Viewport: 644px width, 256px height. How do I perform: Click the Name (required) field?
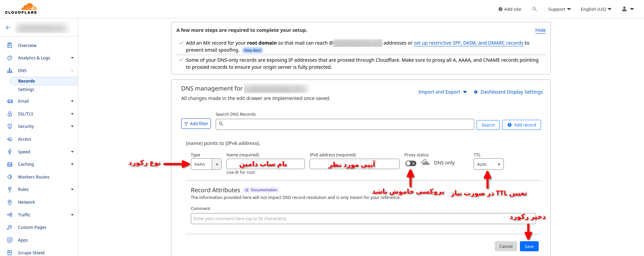[266, 164]
